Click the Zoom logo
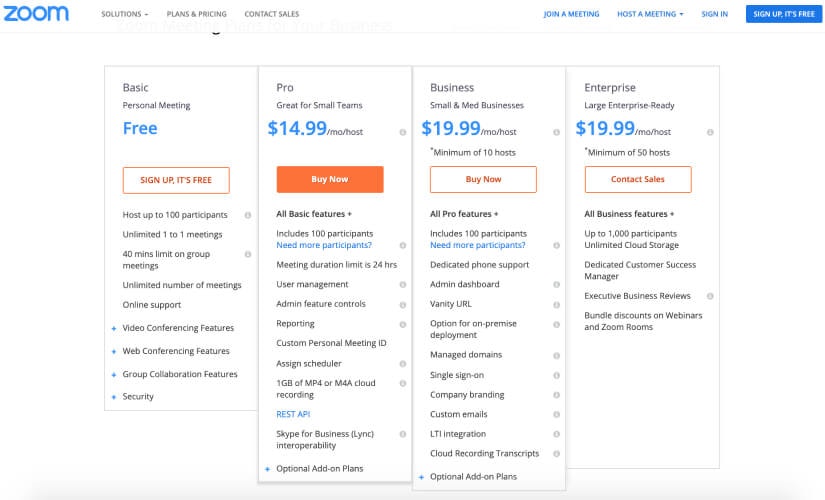825x500 pixels. pos(37,14)
